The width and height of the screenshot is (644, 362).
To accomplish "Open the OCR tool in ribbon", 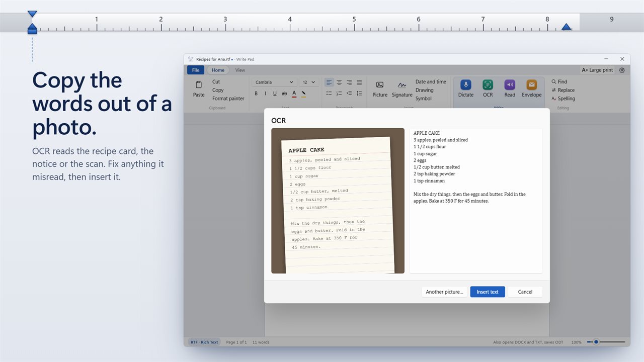I will tap(488, 89).
